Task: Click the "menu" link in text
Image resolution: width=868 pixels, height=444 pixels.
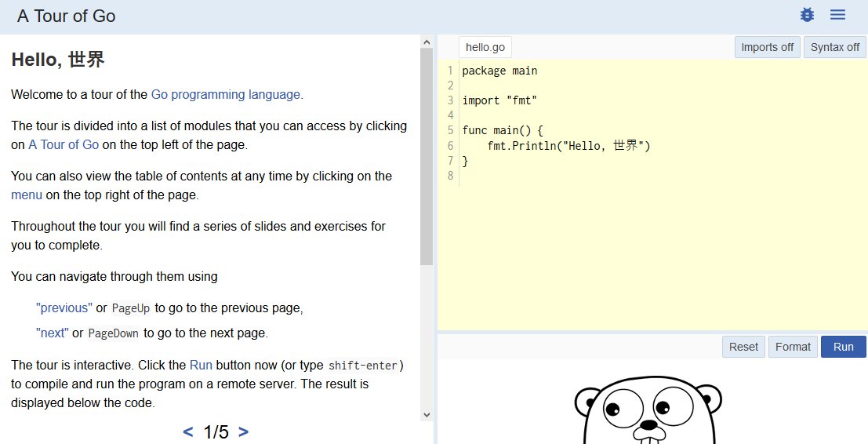Action: point(27,195)
